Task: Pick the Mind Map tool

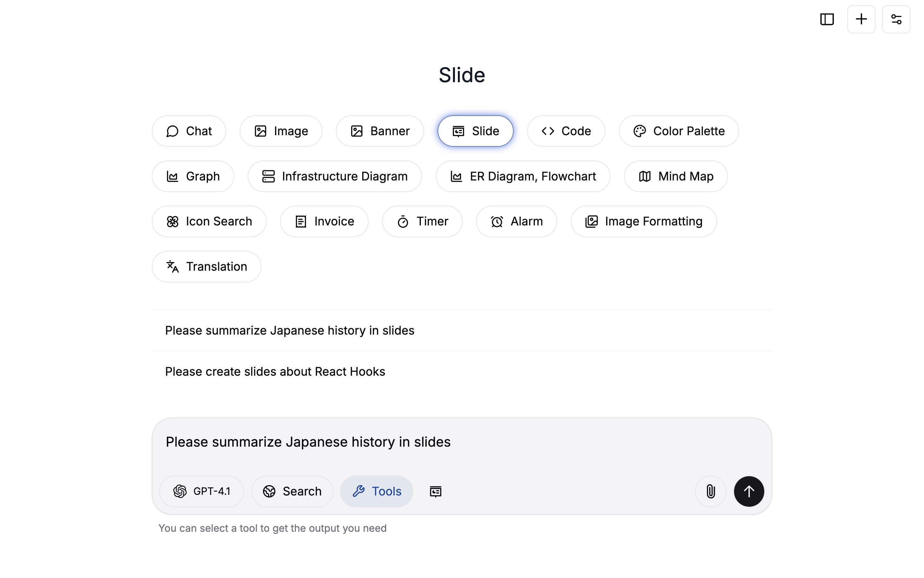Action: pyautogui.click(x=675, y=176)
